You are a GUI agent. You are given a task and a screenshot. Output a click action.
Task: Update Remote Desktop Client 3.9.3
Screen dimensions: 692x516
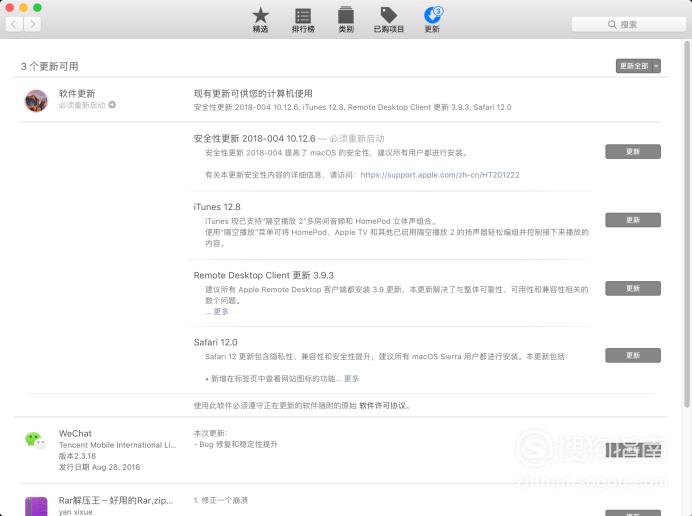coord(633,288)
